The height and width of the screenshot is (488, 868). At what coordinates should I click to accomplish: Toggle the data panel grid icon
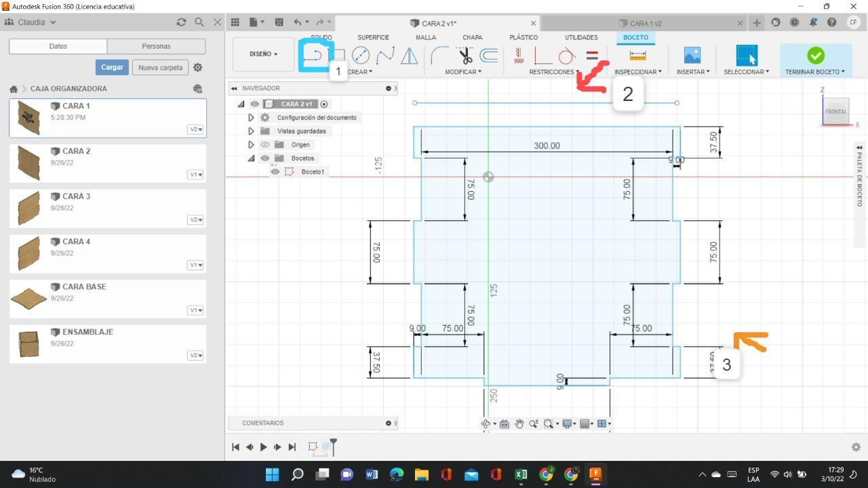[235, 22]
